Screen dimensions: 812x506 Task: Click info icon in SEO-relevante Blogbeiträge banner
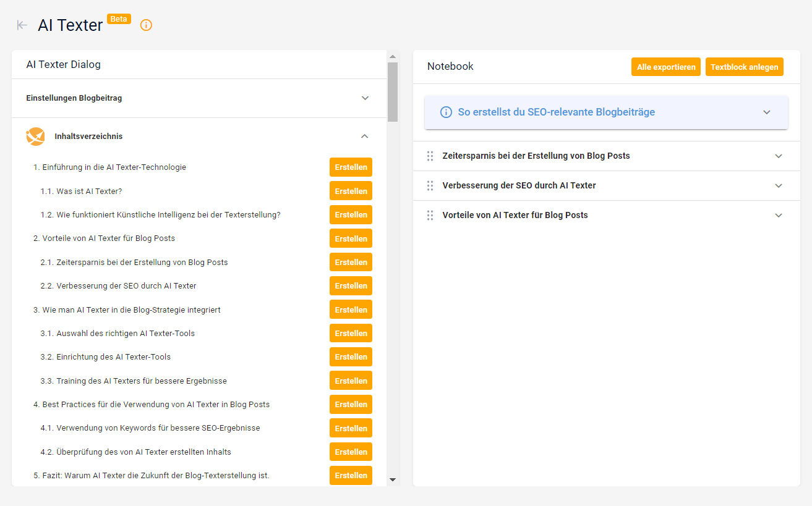coord(446,112)
